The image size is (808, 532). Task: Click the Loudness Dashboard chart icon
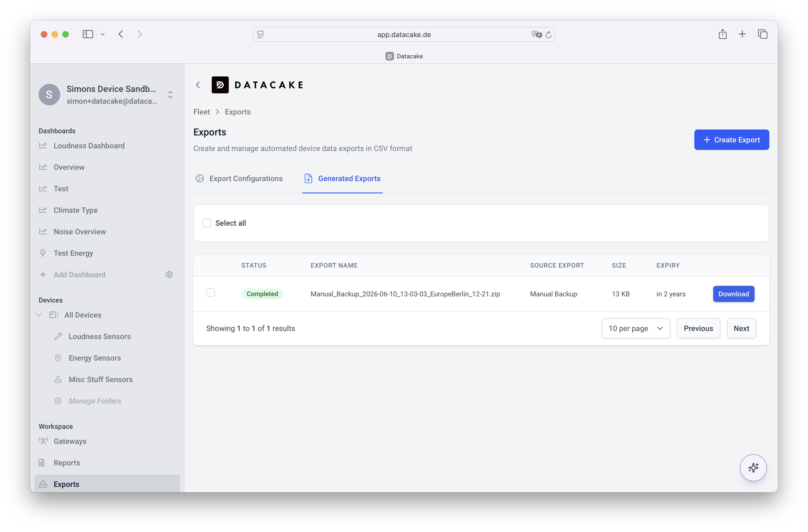tap(43, 146)
